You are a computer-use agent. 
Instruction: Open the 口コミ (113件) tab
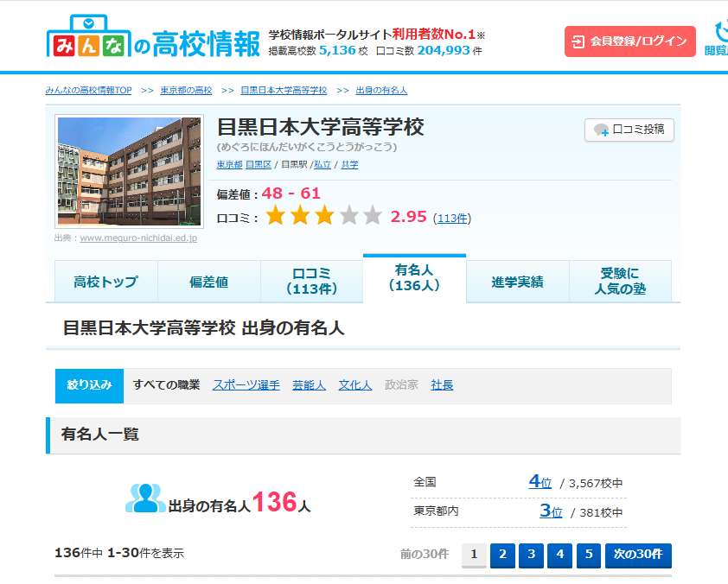point(311,282)
